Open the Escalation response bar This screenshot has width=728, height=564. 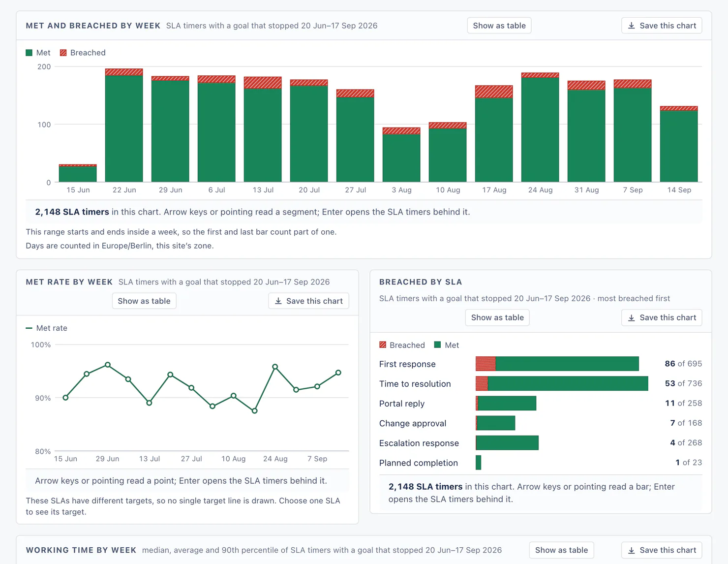pyautogui.click(x=507, y=442)
